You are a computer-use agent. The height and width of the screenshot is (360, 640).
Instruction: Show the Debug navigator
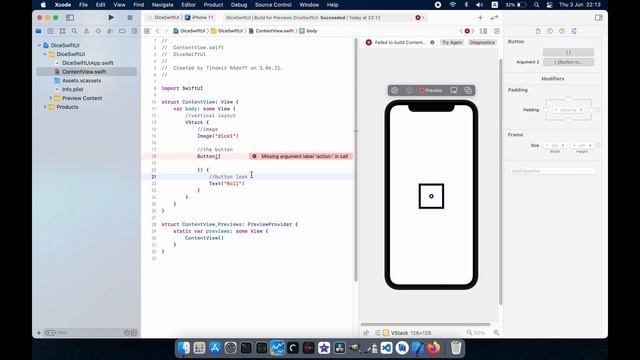(x=110, y=31)
